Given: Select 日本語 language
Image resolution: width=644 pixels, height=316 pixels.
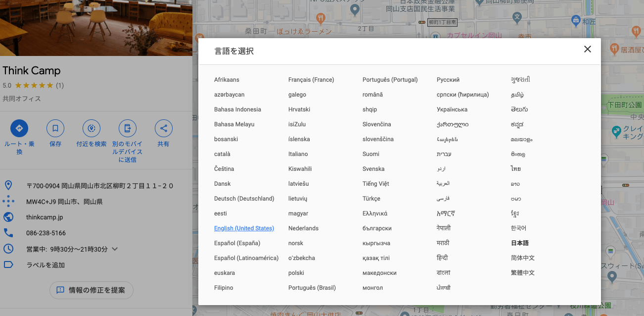Looking at the screenshot, I should tap(520, 243).
